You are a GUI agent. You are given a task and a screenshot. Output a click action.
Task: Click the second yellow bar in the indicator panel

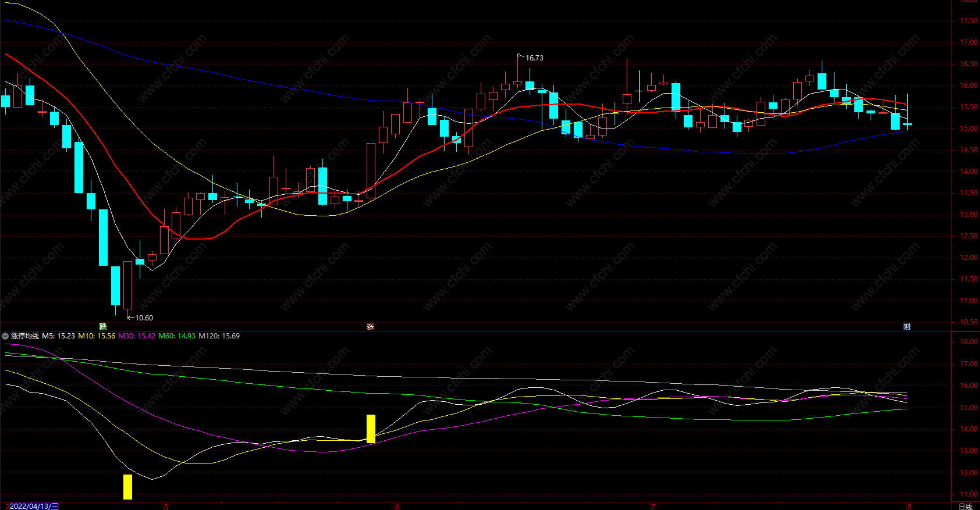(371, 429)
